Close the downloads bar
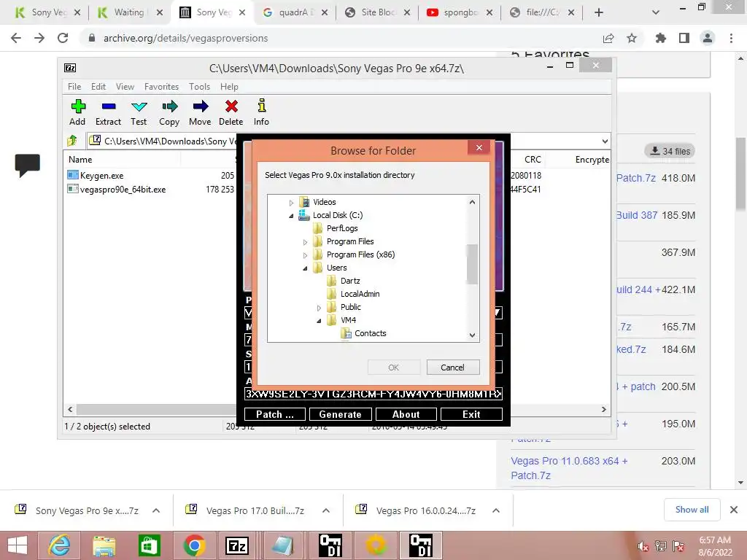This screenshot has height=560, width=747. [734, 510]
